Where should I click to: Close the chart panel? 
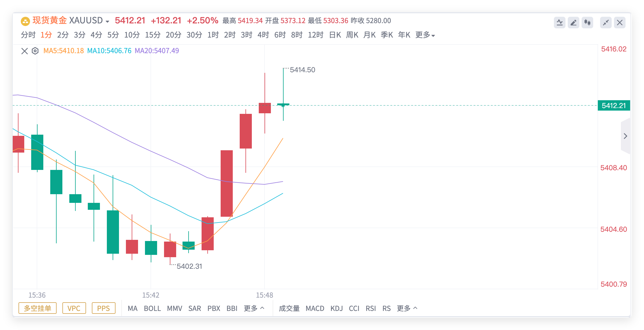(619, 23)
